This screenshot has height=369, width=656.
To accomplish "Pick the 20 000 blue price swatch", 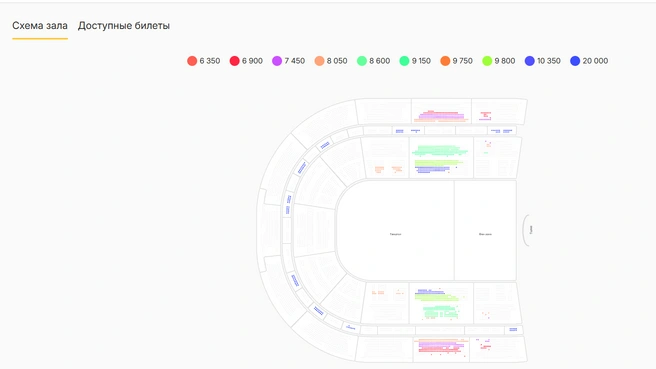I will point(575,61).
